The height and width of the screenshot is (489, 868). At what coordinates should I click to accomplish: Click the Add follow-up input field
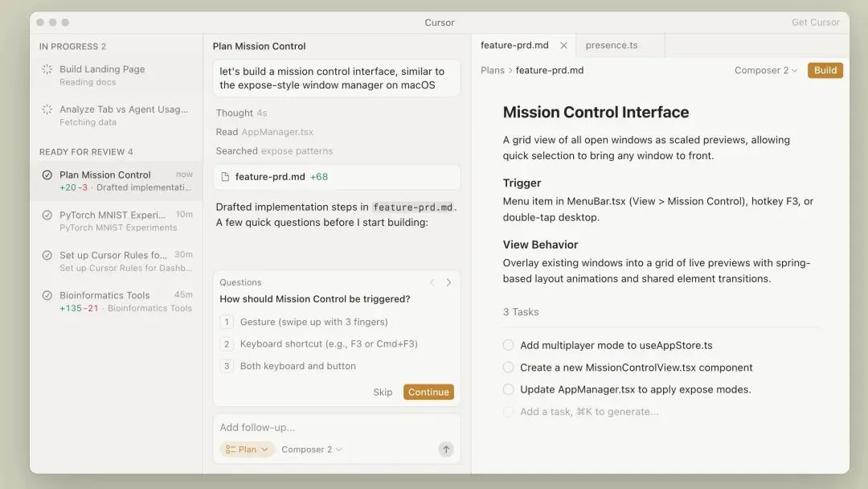click(337, 428)
